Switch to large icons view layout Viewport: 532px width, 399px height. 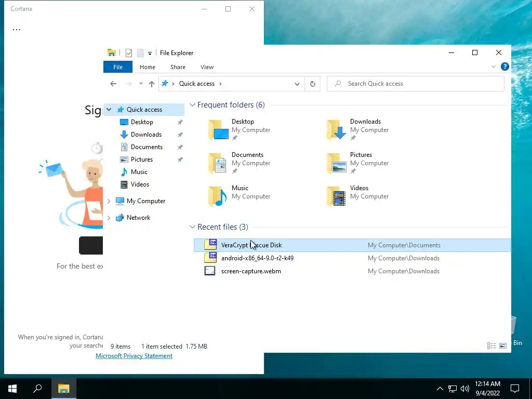tap(503, 345)
